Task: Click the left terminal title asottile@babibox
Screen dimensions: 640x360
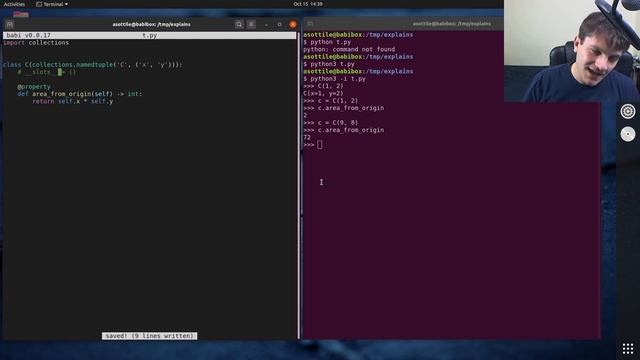Action: (x=151, y=24)
